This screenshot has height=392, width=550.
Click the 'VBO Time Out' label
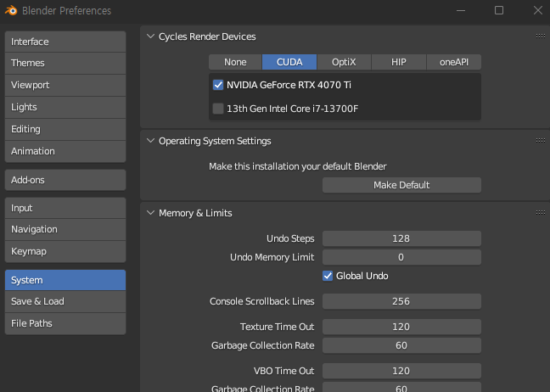click(283, 371)
